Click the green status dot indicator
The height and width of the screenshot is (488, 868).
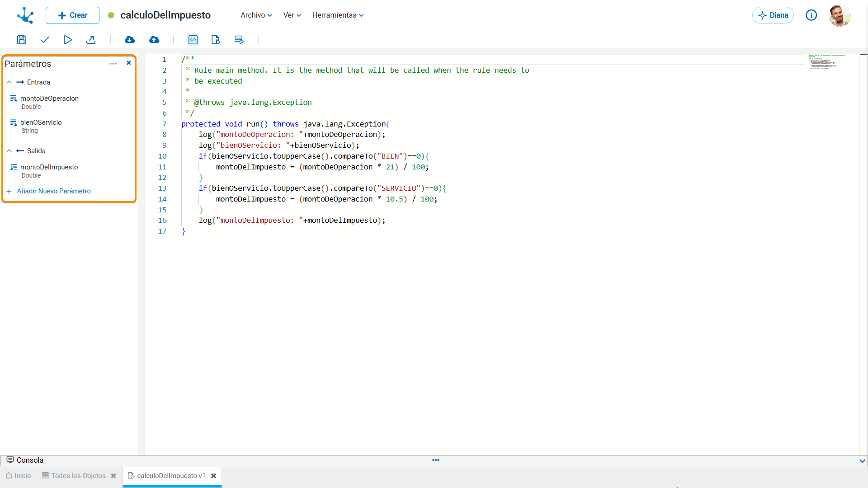coord(111,15)
